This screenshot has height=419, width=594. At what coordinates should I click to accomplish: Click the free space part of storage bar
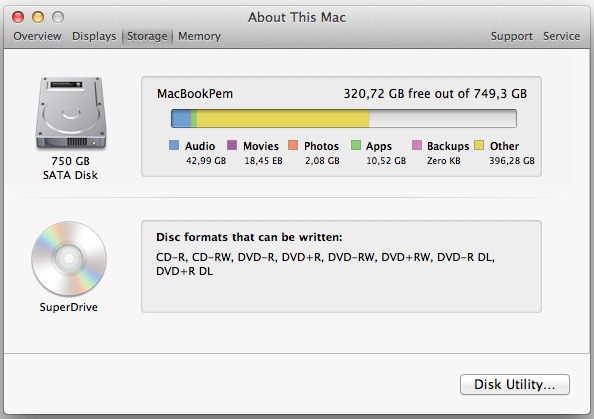pos(442,119)
